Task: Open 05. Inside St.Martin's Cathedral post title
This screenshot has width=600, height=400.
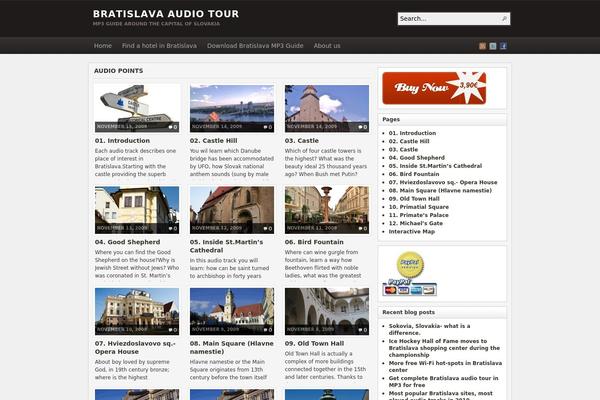Action: [x=226, y=246]
